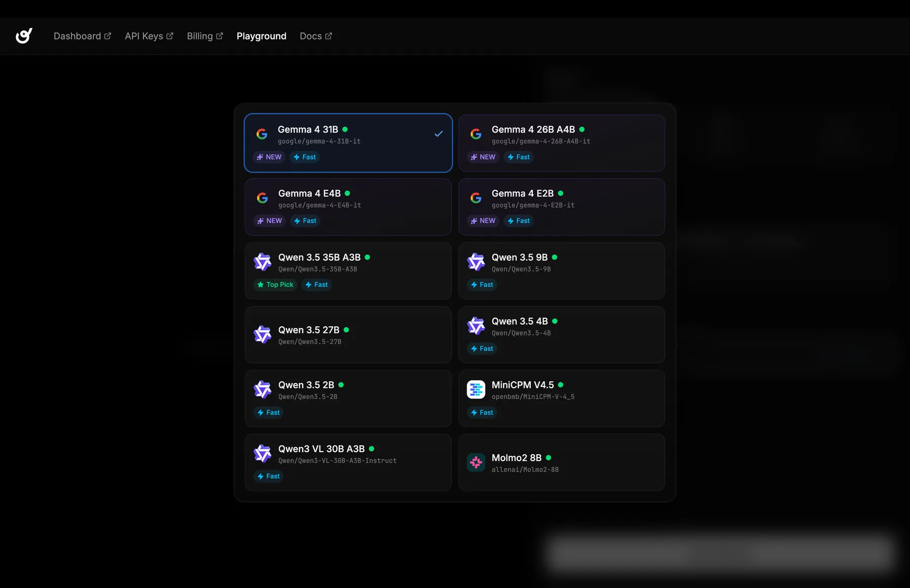Pick the Qwen 3.5 27B model
910x588 pixels.
pos(348,334)
